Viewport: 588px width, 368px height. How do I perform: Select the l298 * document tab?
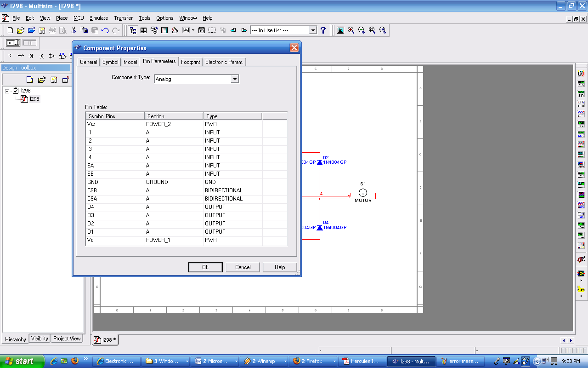pos(106,340)
